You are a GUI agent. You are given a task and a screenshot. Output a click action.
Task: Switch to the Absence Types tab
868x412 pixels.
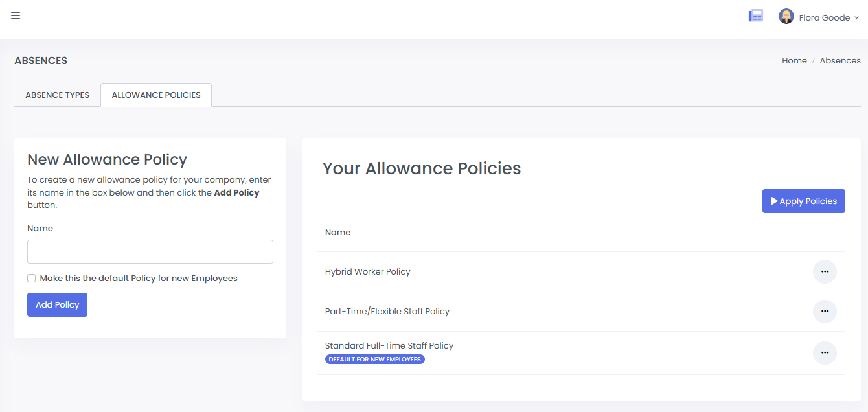click(57, 95)
